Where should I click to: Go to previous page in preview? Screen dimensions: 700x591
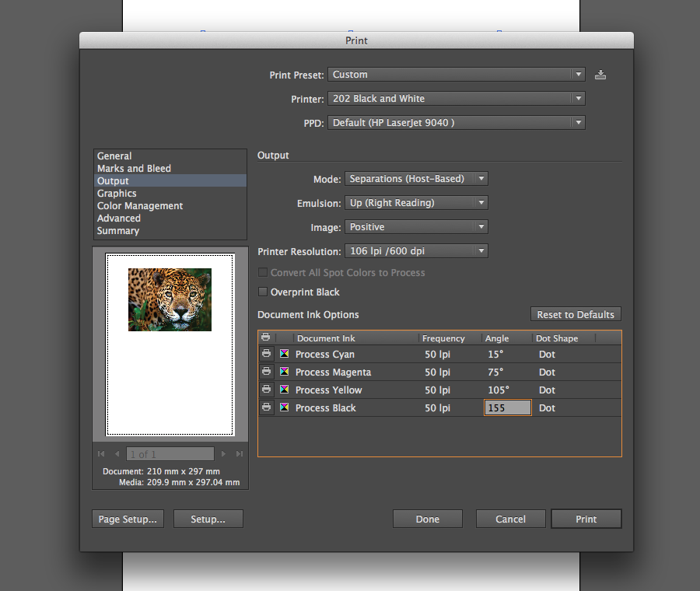tap(117, 454)
